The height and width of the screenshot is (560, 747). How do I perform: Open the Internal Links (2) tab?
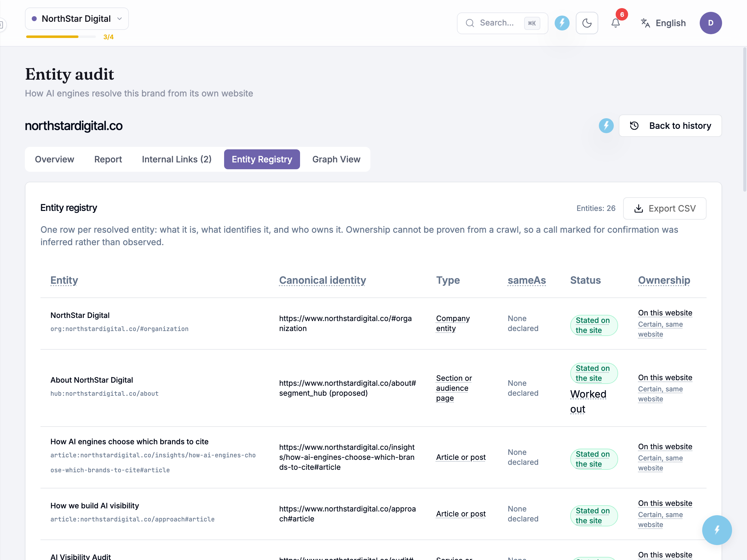coord(176,159)
